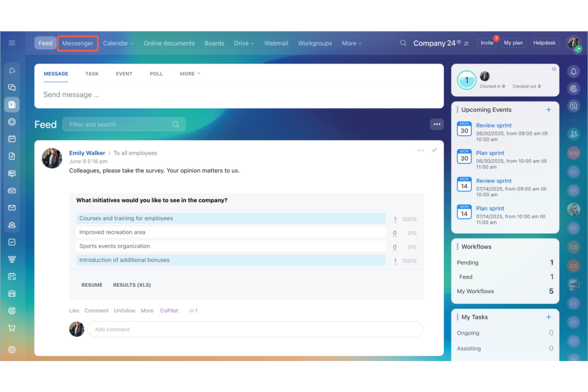Open the chats icon in the left sidebar
Viewport: 588px width, 392px height.
[12, 88]
